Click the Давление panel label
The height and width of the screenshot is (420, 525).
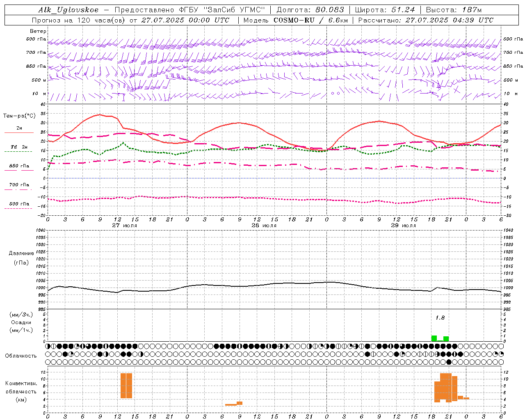[x=21, y=253]
